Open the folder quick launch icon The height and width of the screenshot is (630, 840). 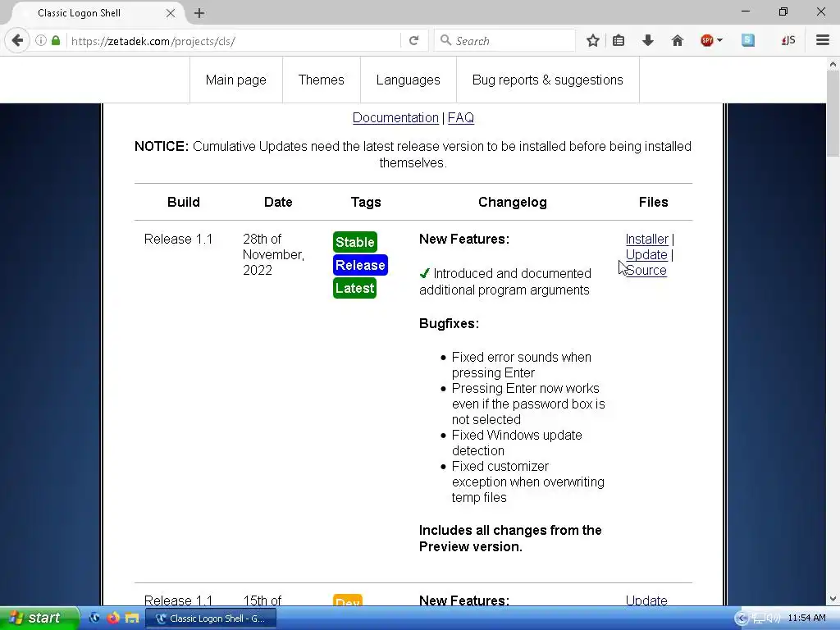pyautogui.click(x=132, y=619)
